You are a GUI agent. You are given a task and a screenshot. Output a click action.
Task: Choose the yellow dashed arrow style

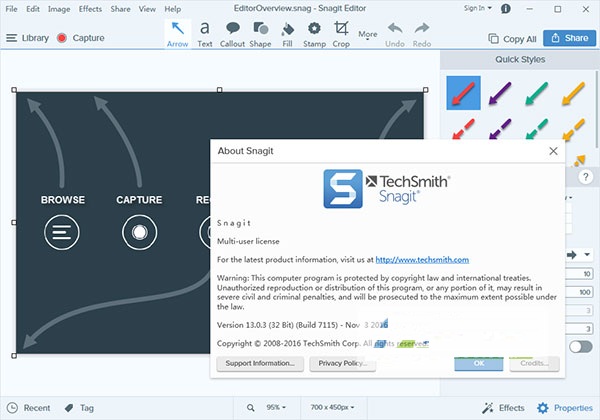[x=574, y=128]
